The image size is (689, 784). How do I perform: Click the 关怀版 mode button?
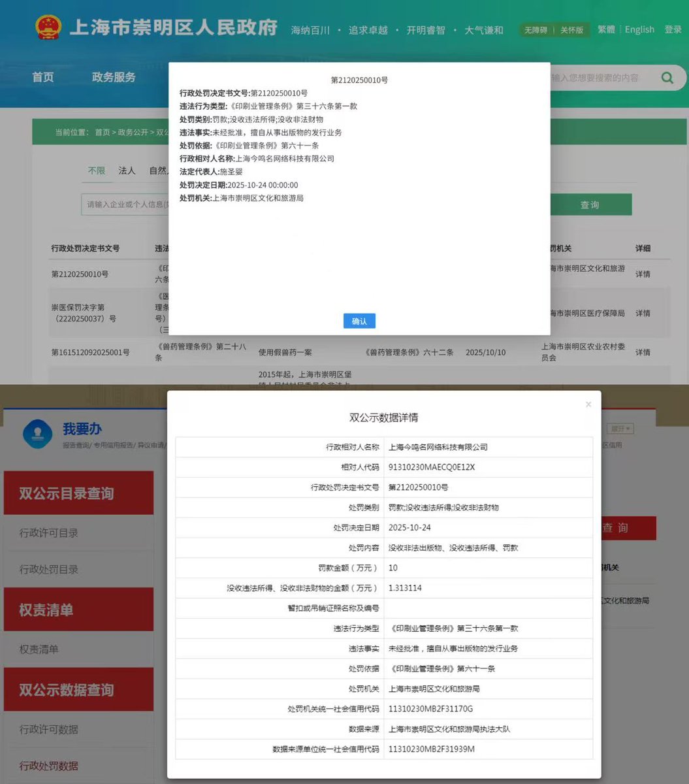[x=572, y=30]
